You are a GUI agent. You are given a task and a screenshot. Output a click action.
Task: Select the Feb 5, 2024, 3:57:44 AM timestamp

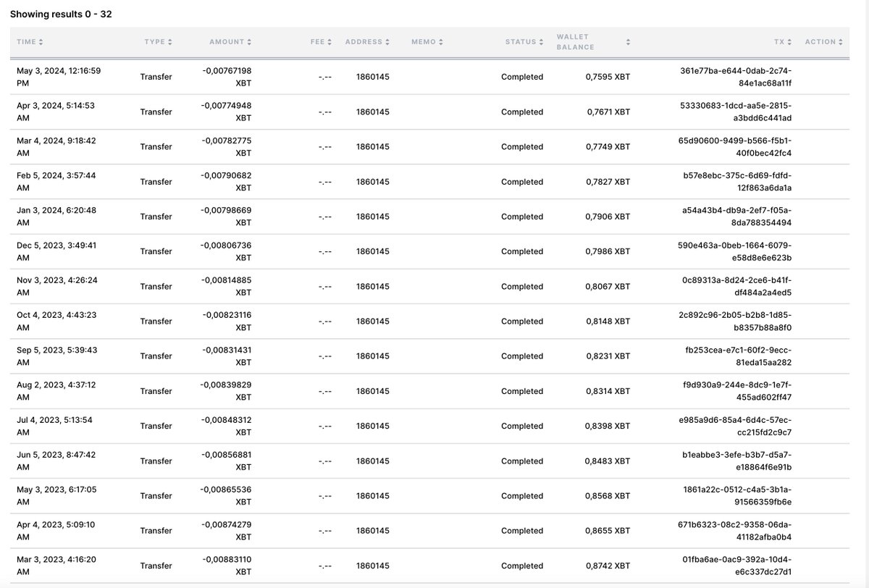point(56,182)
